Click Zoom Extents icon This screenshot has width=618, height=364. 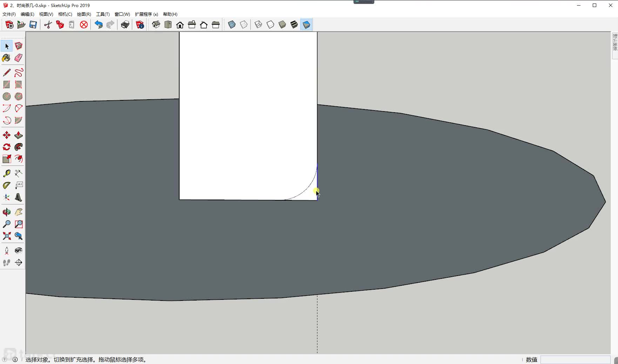pyautogui.click(x=7, y=236)
